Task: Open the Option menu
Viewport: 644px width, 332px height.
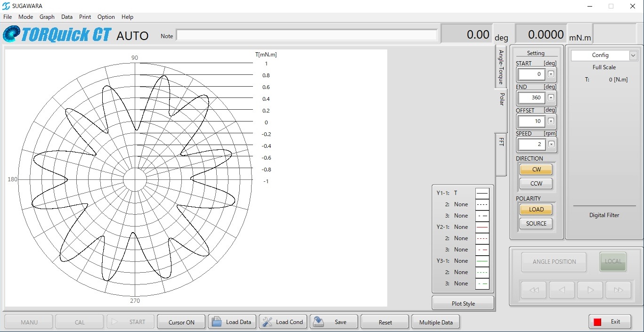Action: (106, 16)
